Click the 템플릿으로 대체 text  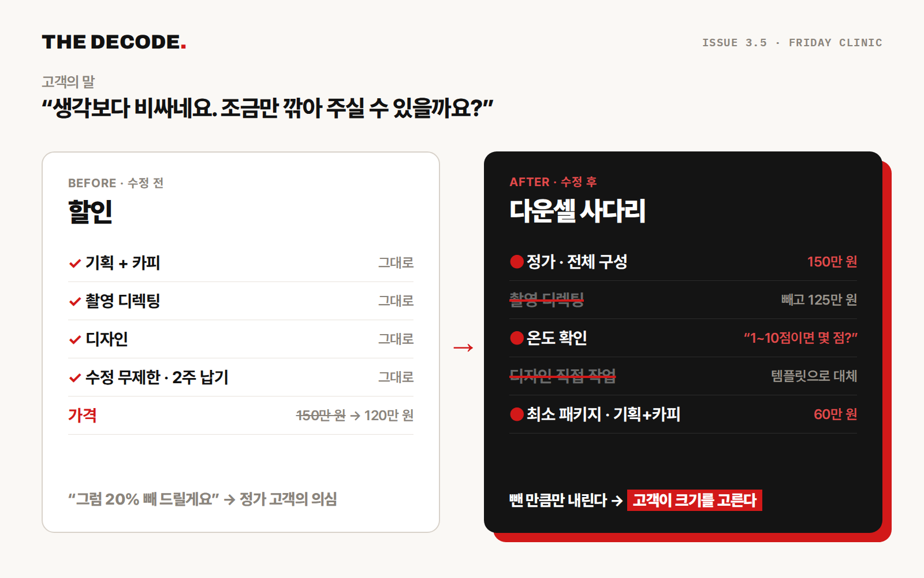click(x=814, y=376)
